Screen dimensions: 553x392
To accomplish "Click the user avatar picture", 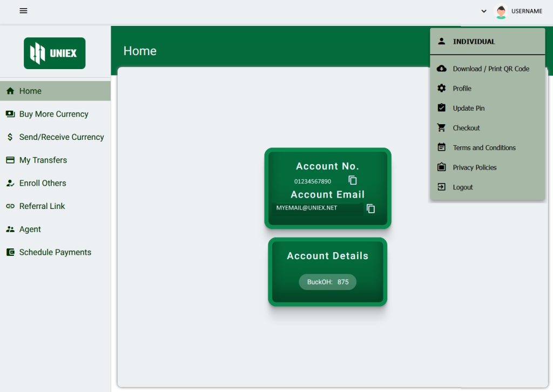I will [x=501, y=11].
